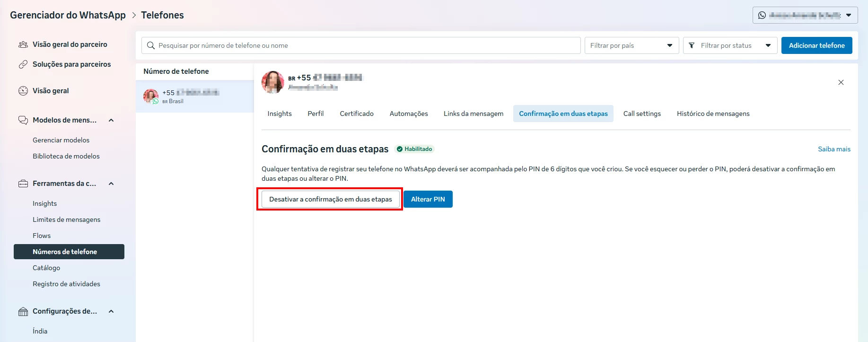868x342 pixels.
Task: Close the phone number details panel
Action: [841, 82]
